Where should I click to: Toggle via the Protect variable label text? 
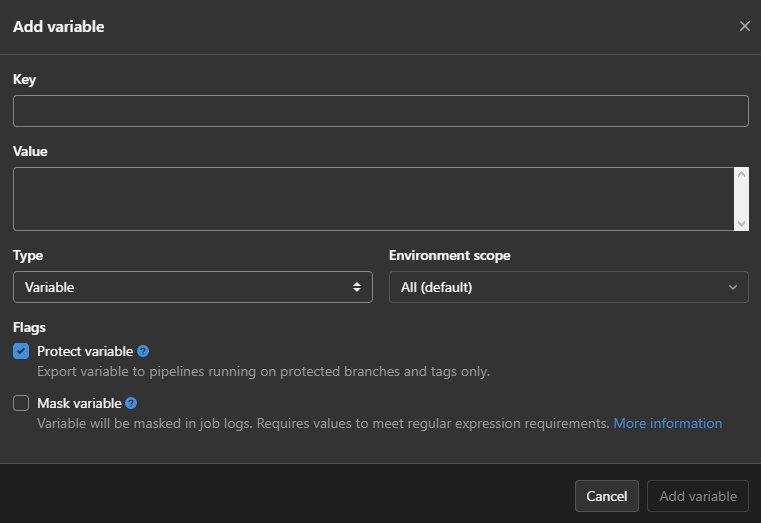pos(85,351)
